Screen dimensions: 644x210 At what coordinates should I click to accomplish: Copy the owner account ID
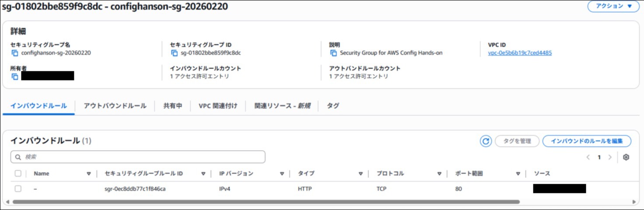click(15, 77)
